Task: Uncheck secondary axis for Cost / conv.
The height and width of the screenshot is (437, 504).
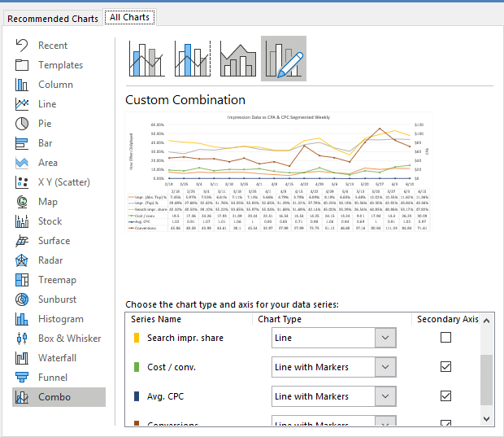Action: point(445,367)
